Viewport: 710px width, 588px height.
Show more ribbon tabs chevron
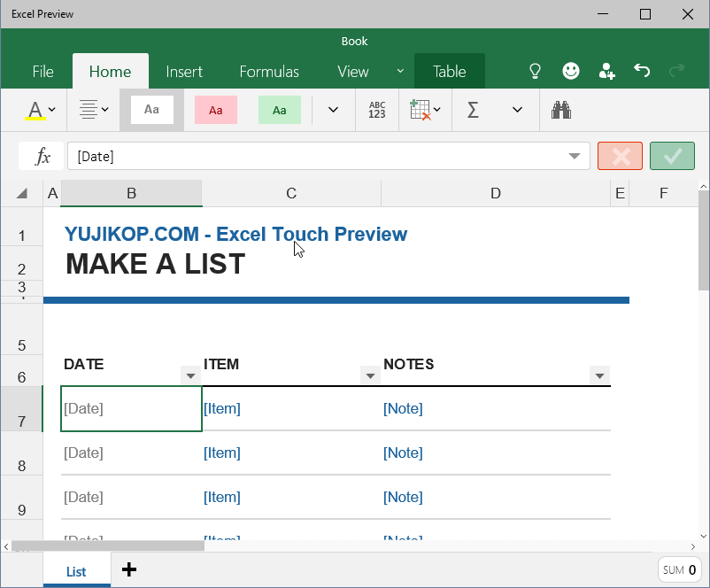click(400, 71)
